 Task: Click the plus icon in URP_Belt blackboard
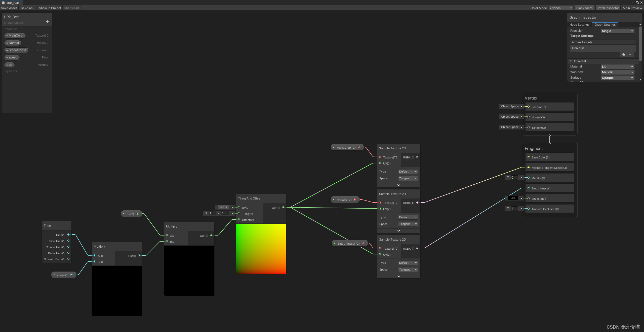pyautogui.click(x=47, y=22)
